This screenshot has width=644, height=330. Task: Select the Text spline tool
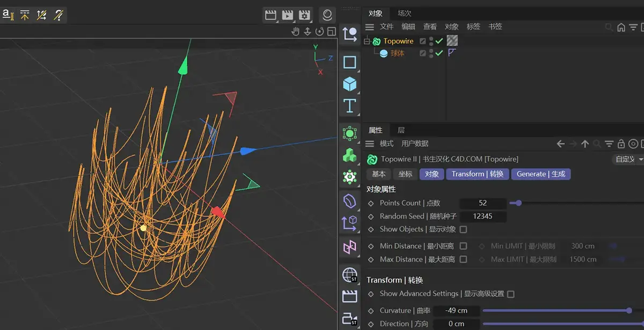point(350,106)
